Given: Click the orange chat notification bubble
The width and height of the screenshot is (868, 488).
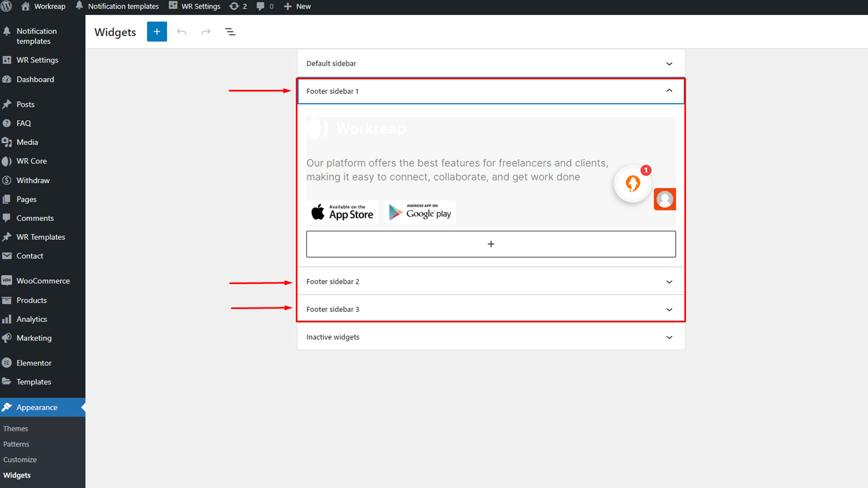Looking at the screenshot, I should 632,183.
